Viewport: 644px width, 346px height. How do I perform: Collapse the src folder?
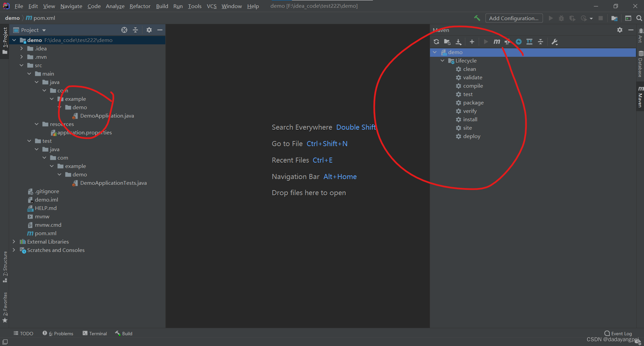tap(22, 65)
